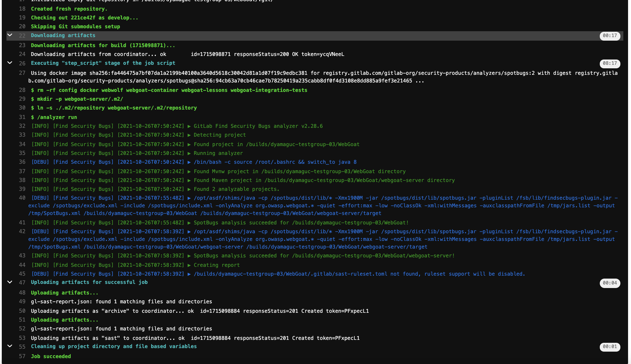The height and width of the screenshot is (364, 631).
Task: Click the Executing "step_script" stage header text
Action: [x=103, y=63]
